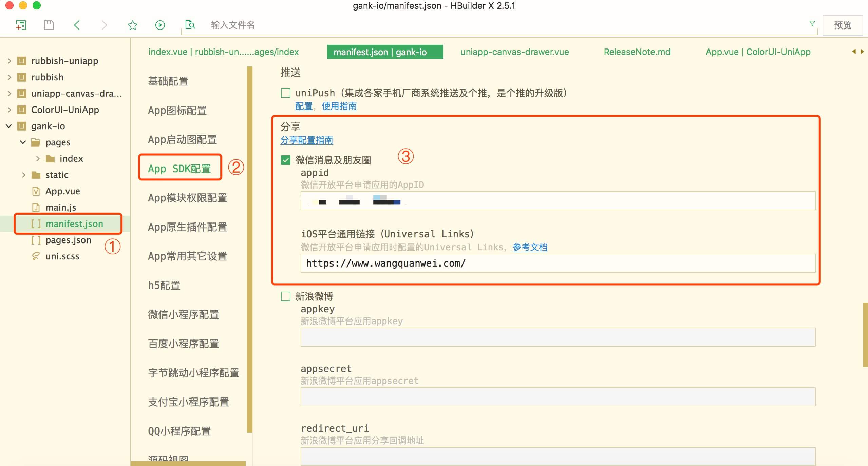This screenshot has width=868, height=466.
Task: Click the rubbish-uniapp project icon
Action: tap(22, 61)
